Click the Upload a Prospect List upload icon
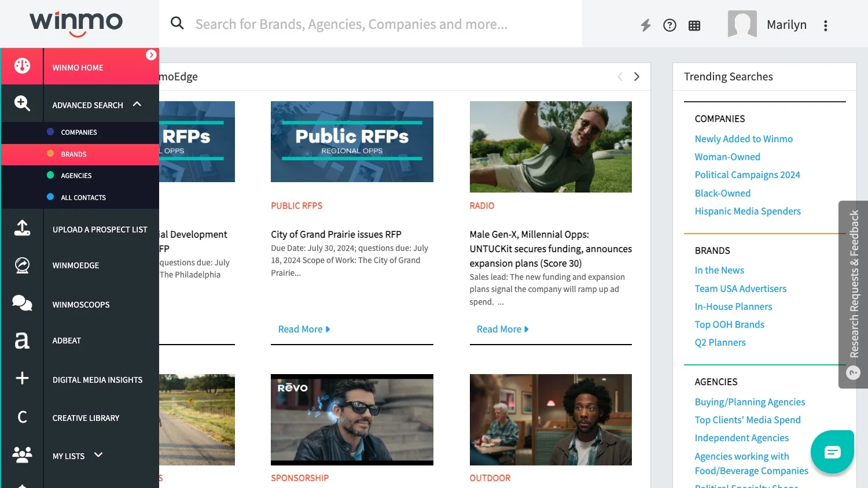This screenshot has width=868, height=488. [22, 228]
